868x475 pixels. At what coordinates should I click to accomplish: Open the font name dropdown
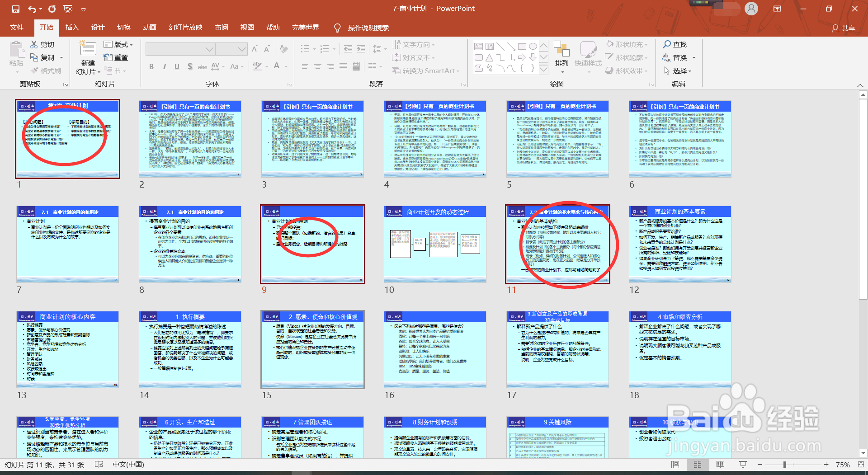click(x=209, y=49)
